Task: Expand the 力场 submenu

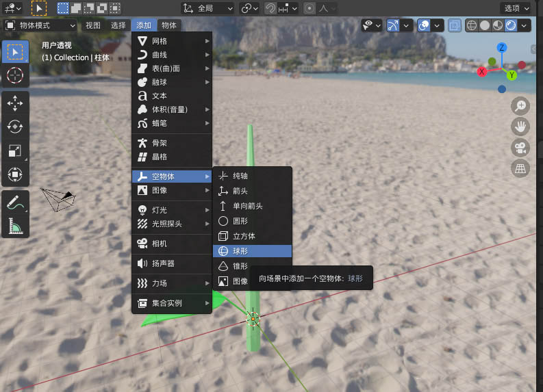Action: (x=172, y=283)
